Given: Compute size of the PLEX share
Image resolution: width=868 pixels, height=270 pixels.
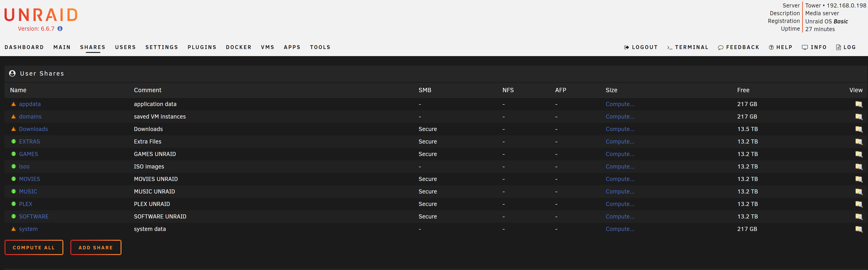Looking at the screenshot, I should [620, 204].
